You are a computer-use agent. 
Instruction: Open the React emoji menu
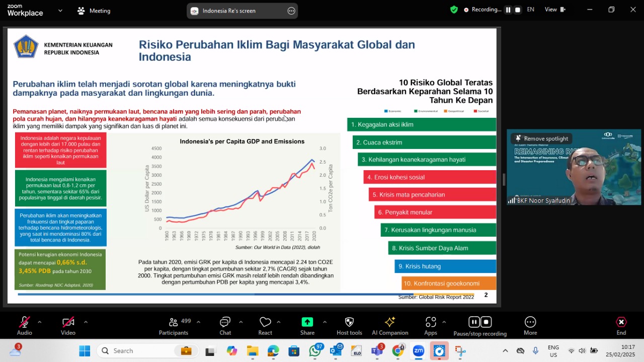tap(265, 322)
